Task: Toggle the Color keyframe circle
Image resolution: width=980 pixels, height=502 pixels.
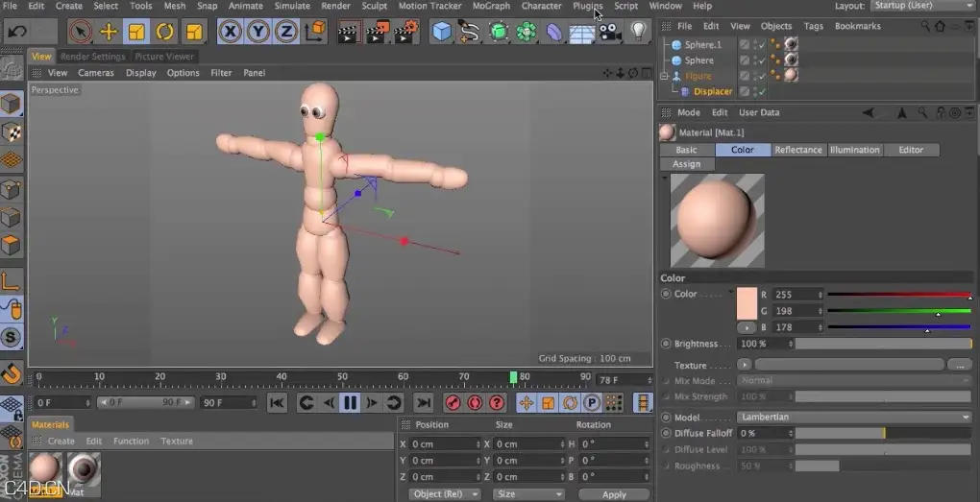Action: (666, 294)
